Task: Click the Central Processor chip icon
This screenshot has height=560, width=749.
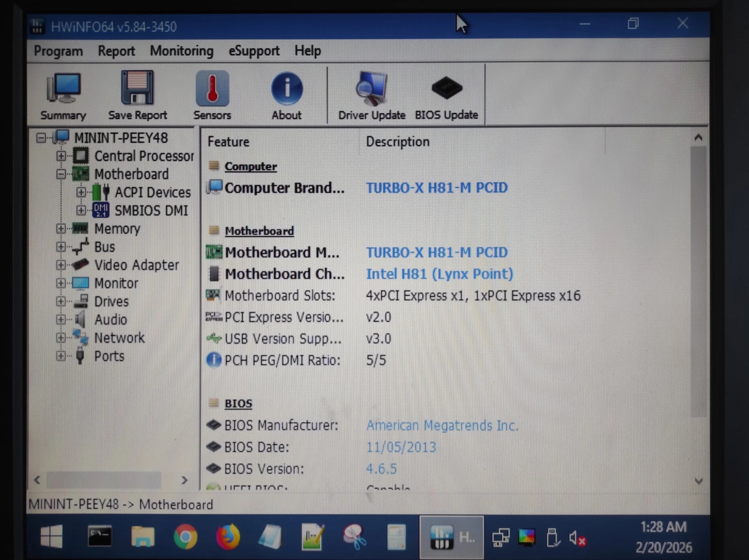Action: coord(80,156)
